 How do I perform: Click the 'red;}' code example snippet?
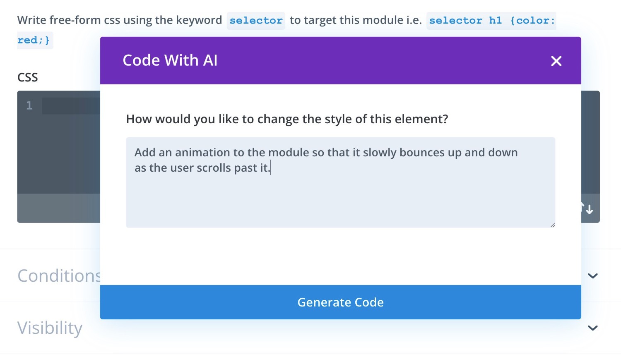pyautogui.click(x=34, y=41)
